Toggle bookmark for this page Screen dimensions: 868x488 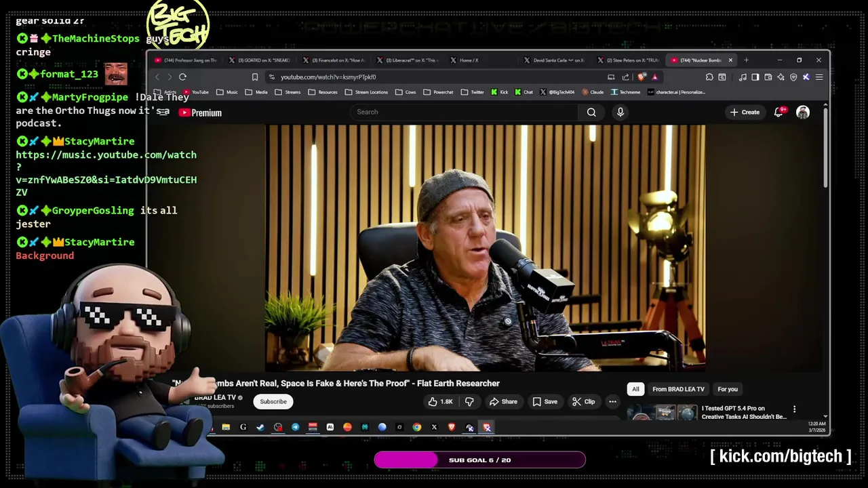pos(255,77)
